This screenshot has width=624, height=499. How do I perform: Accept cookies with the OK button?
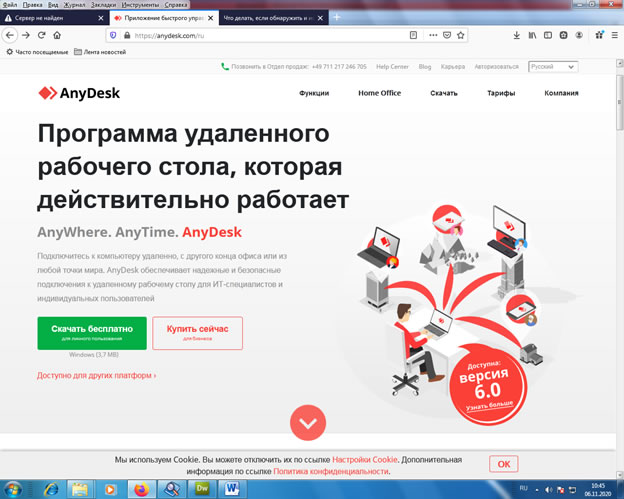pos(503,464)
